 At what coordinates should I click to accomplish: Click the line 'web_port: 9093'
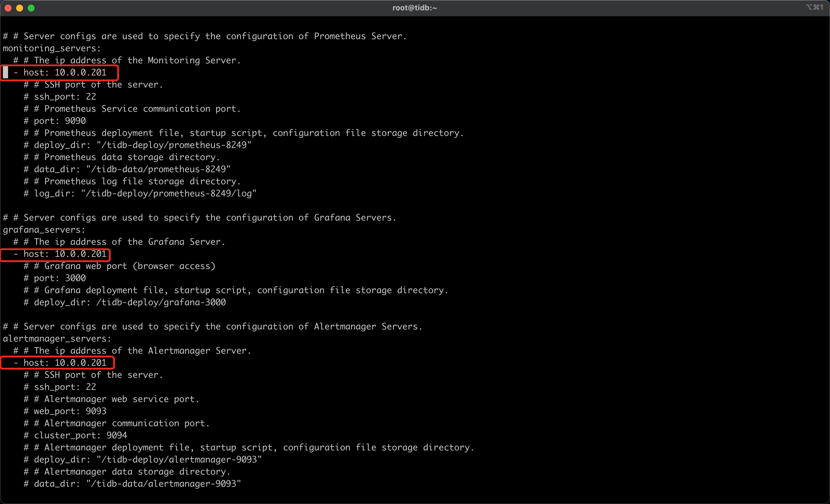(x=65, y=412)
